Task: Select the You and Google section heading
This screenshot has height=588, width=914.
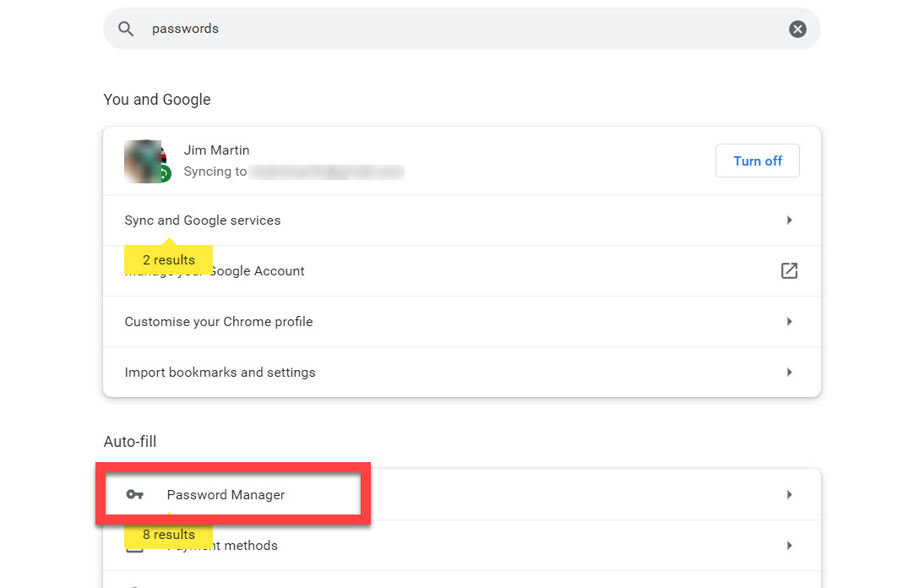Action: (x=157, y=100)
